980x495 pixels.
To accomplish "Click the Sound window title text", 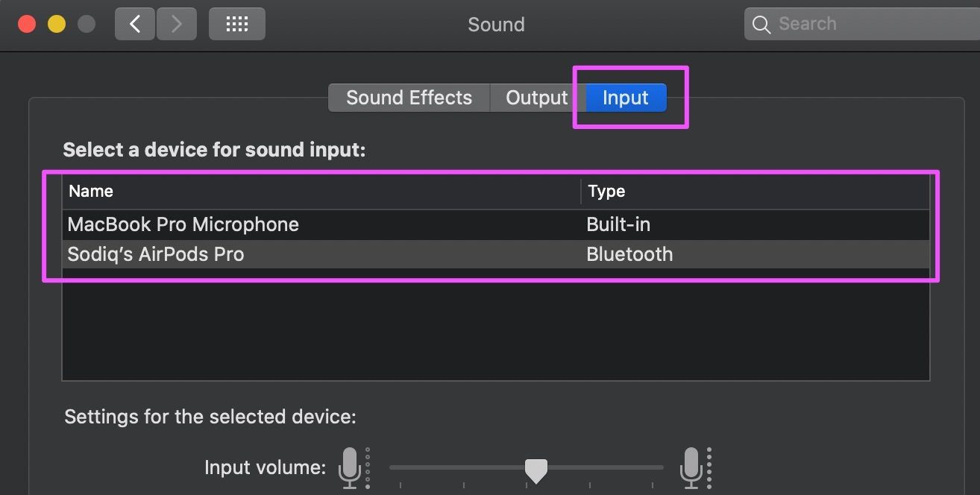I will (496, 25).
